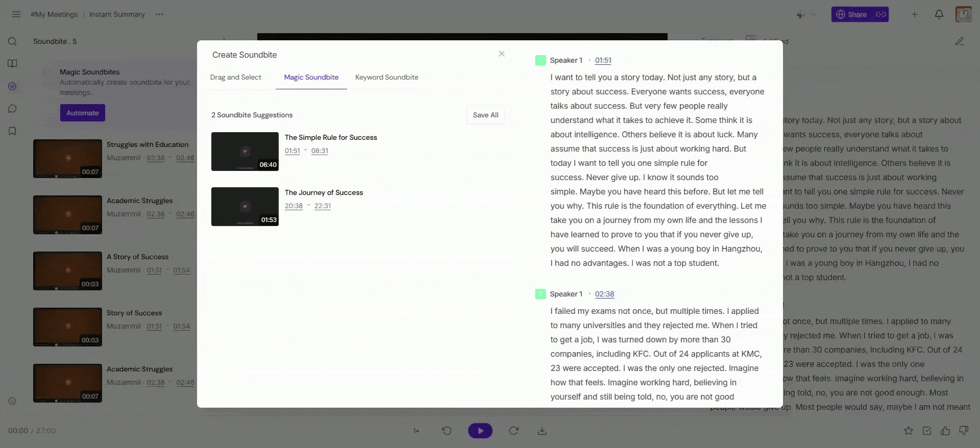
Task: Click the 08:31 end timestamp link
Action: pyautogui.click(x=320, y=151)
